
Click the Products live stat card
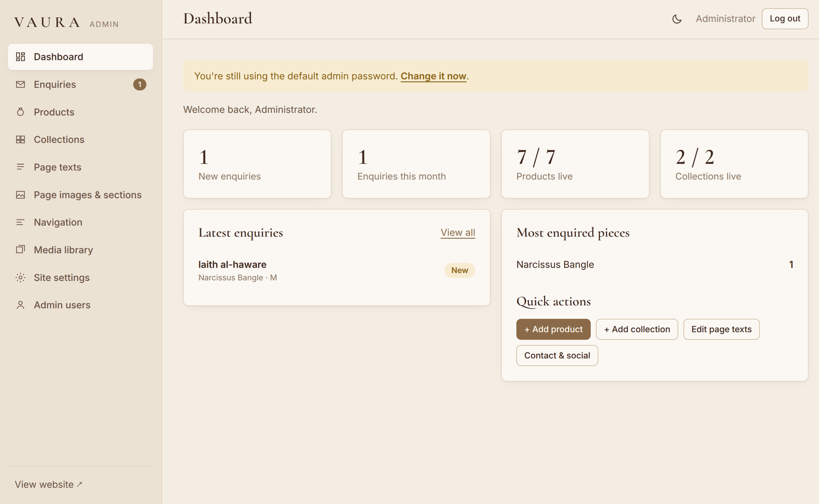pos(575,164)
